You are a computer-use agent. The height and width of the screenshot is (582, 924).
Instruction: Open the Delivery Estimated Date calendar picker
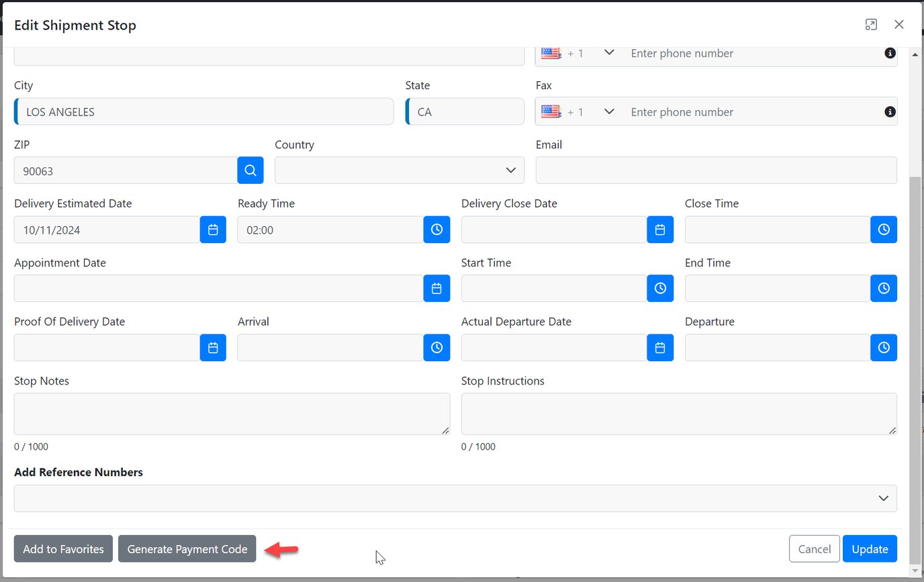213,230
